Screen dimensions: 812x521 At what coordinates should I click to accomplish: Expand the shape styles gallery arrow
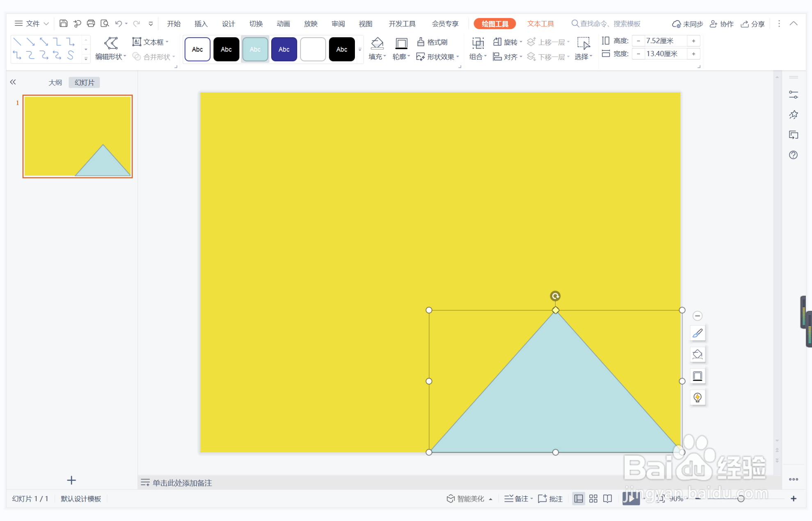(x=360, y=49)
